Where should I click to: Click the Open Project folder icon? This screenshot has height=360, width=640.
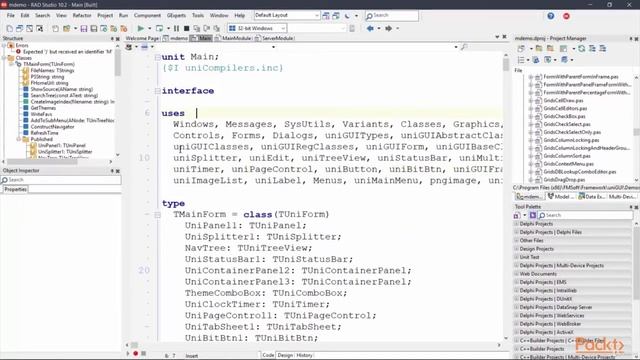[x=66, y=29]
